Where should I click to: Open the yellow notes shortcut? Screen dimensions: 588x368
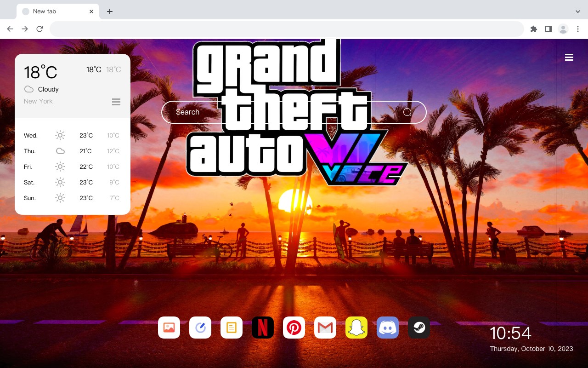click(x=232, y=328)
